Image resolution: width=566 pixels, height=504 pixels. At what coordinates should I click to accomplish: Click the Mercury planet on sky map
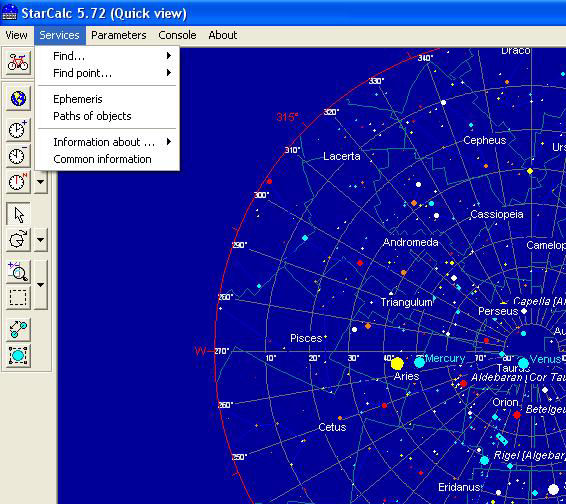[419, 362]
